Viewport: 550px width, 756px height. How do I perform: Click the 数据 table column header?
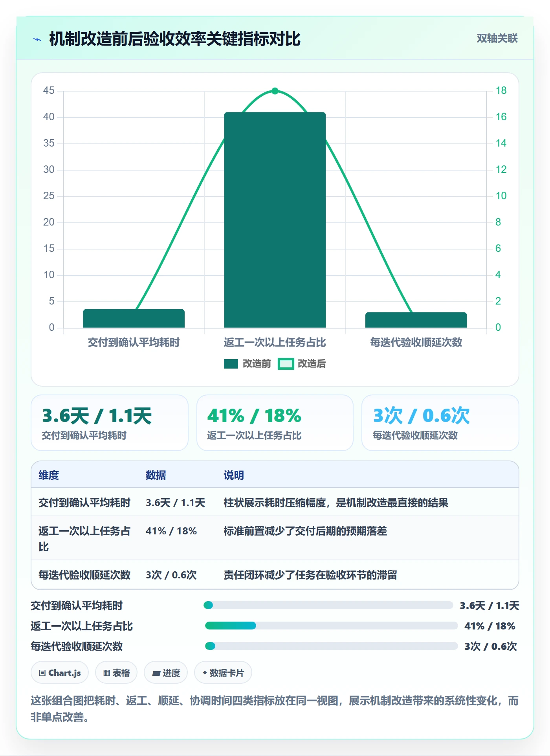coord(156,475)
